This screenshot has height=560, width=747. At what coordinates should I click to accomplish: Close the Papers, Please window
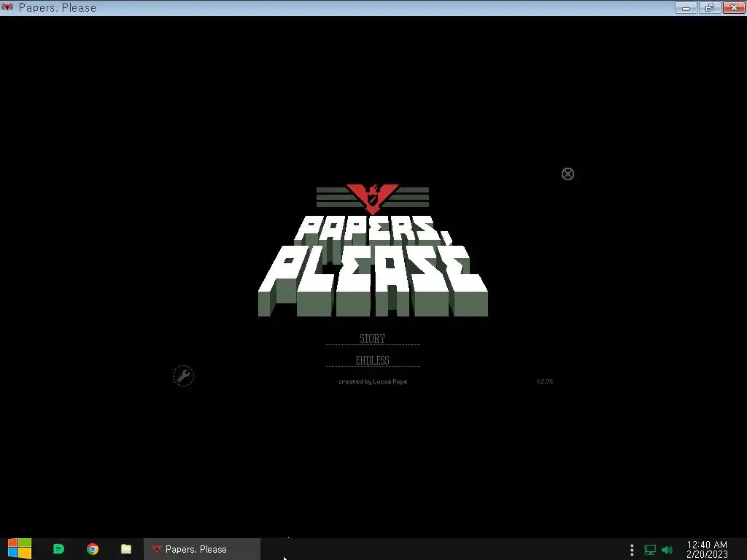734,7
